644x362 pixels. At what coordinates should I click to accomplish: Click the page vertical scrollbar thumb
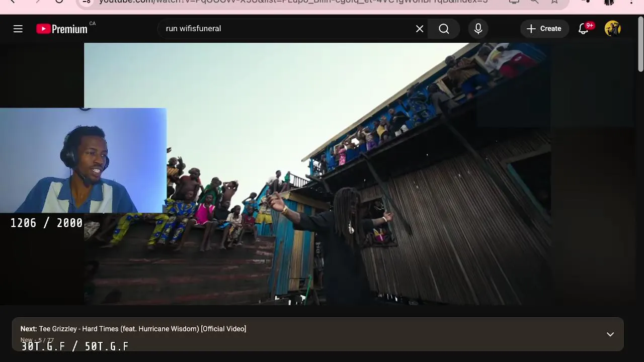pos(640,44)
